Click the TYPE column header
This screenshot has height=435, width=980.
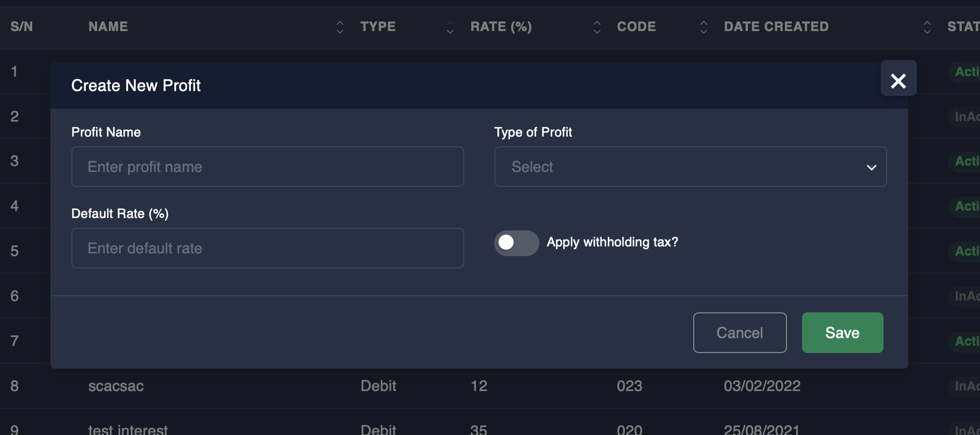tap(378, 27)
